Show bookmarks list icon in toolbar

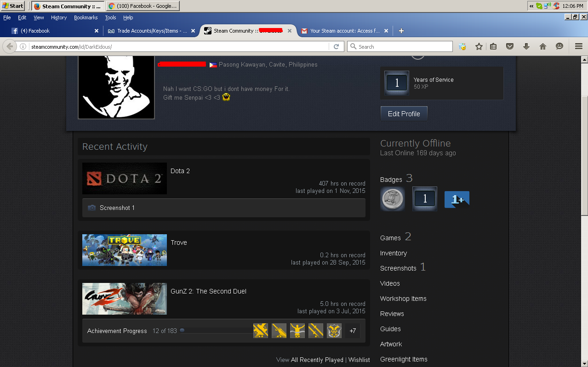click(x=493, y=46)
